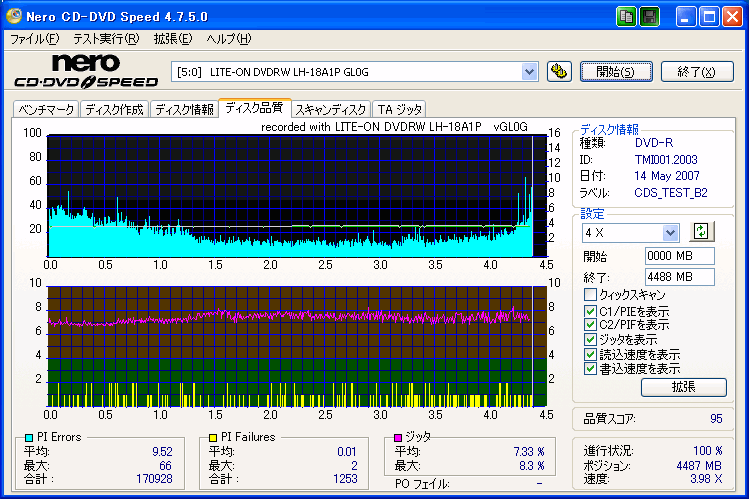
Task: Select the ディスク品質 tab
Action: pyautogui.click(x=254, y=108)
